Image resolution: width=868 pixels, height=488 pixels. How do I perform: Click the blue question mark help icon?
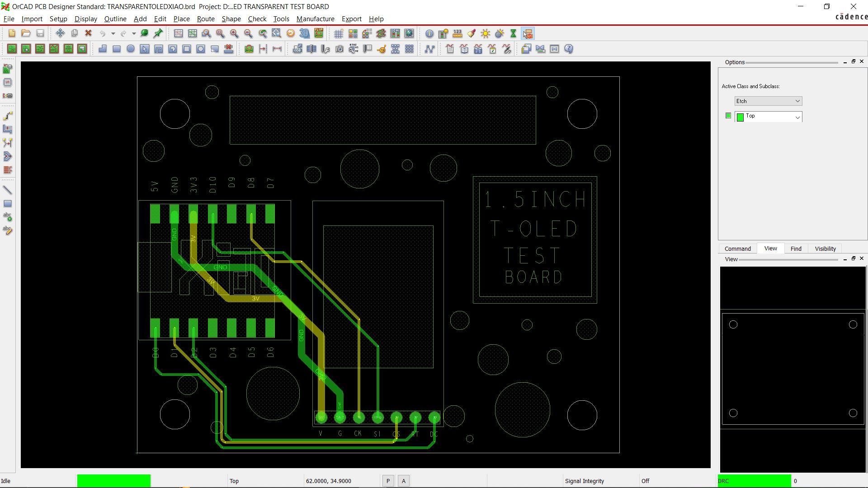point(569,49)
